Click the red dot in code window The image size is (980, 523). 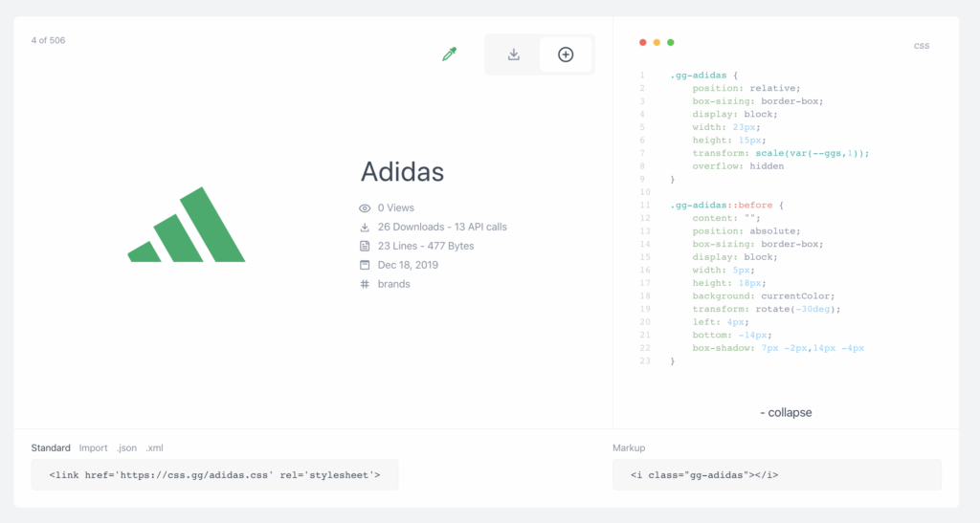[642, 42]
